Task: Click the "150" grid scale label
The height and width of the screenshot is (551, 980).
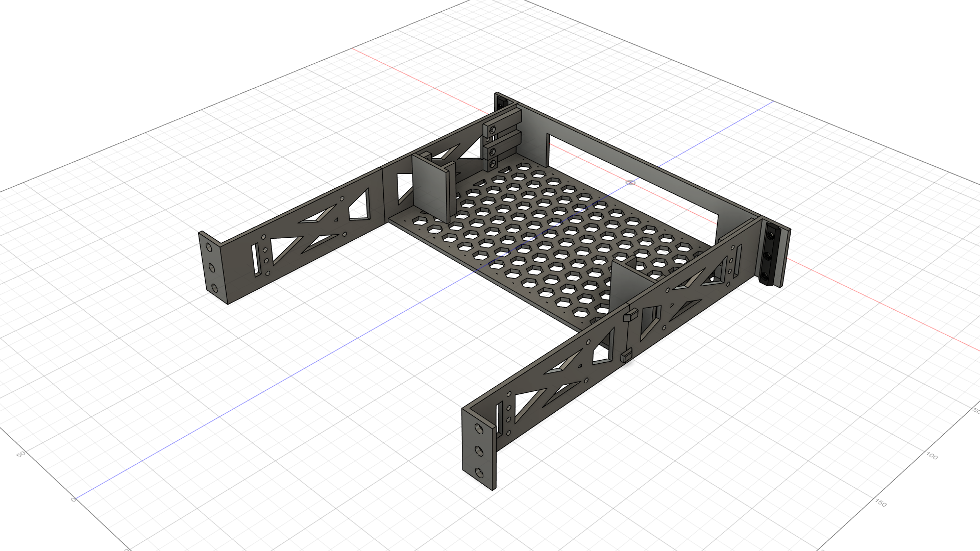Action: (880, 503)
